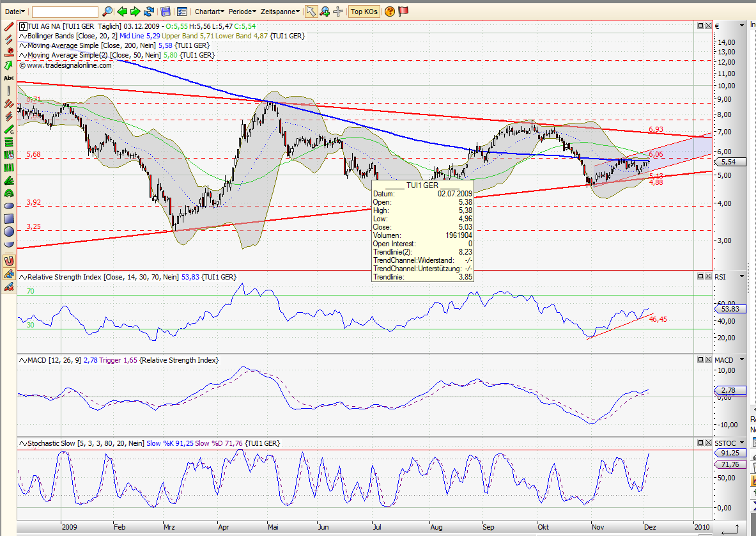Select the half-circle drawing tool
Image resolution: width=756 pixels, height=536 pixels.
pyautogui.click(x=9, y=244)
